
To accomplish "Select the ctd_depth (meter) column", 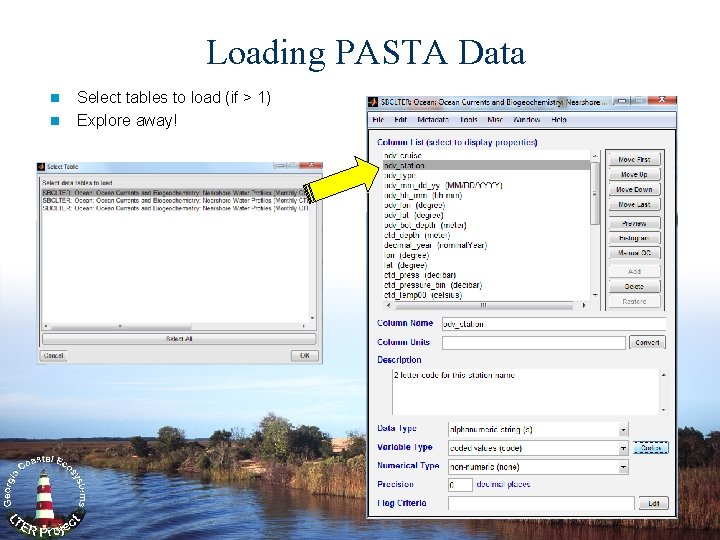I will [x=487, y=235].
